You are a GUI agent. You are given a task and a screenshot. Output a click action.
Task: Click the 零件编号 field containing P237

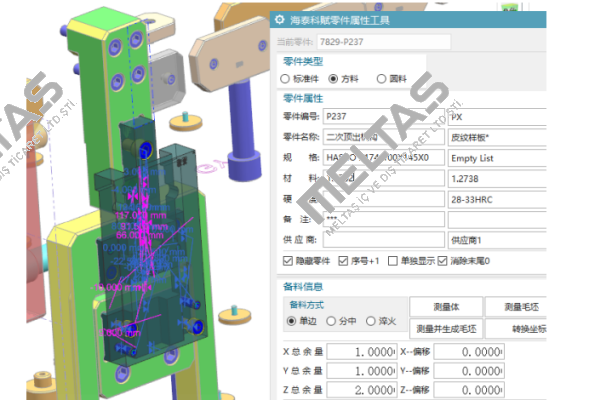(x=384, y=116)
